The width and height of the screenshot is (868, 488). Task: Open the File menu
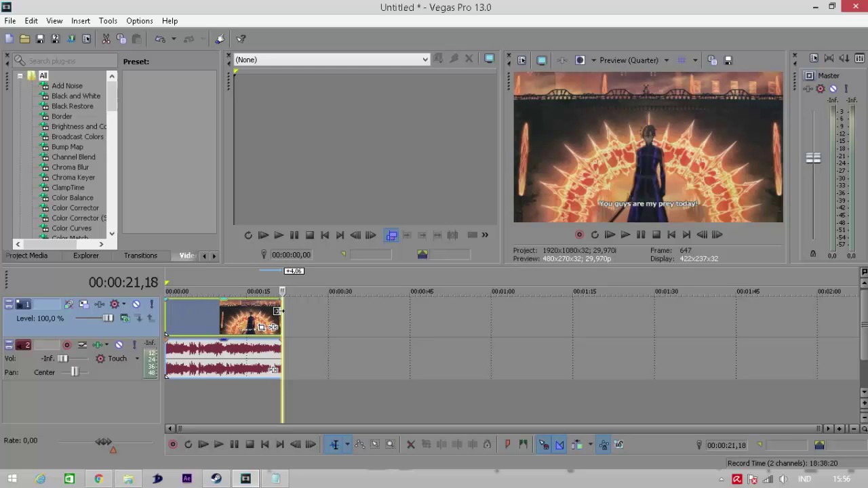pos(10,21)
